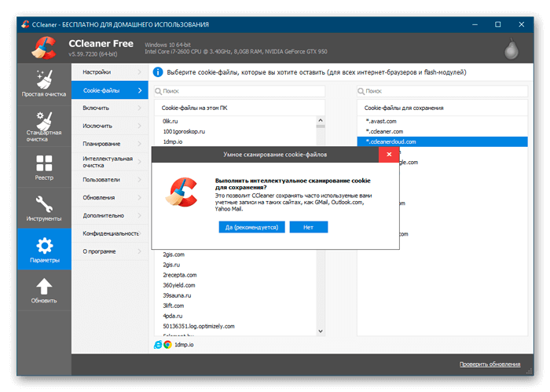The image size is (550, 392).
Task: Select 1dmp.io in the cookie list
Action: (172, 141)
